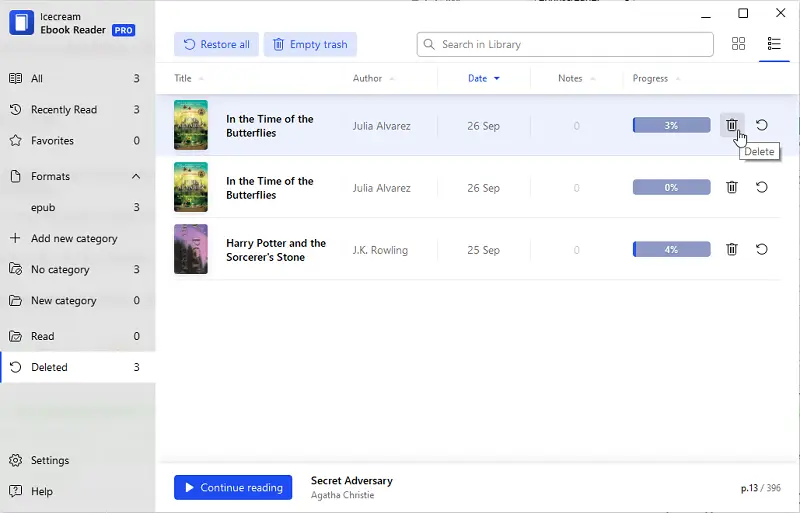Click the 0% progress bar
The image size is (800, 513).
pyautogui.click(x=671, y=187)
